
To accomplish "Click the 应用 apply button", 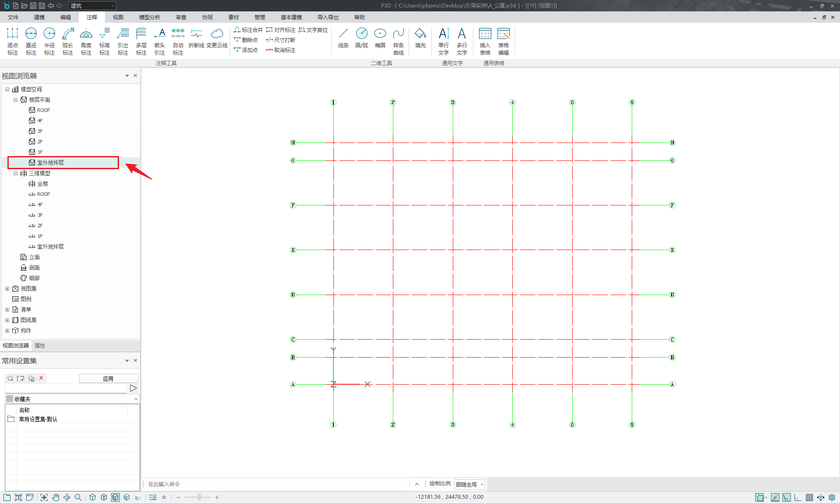I will (108, 379).
